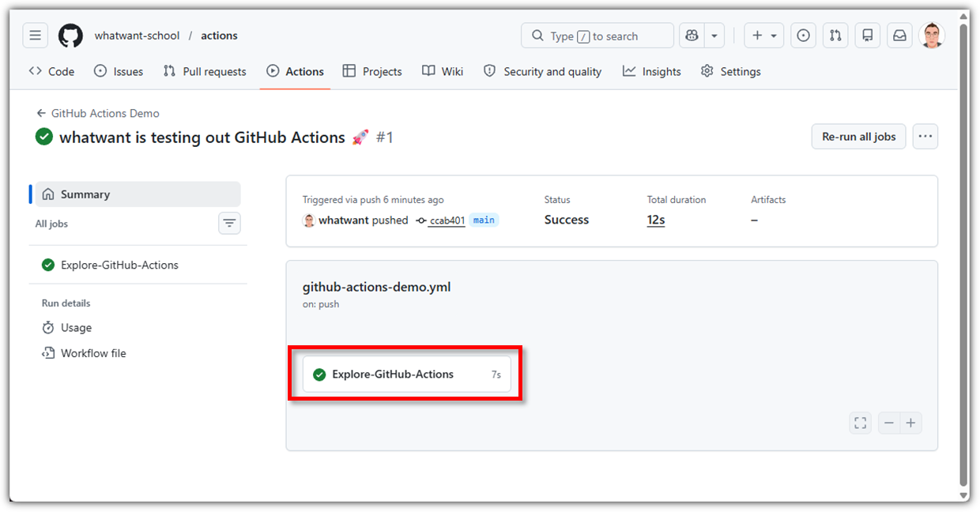Screen dimensions: 980x512
Task: Select the Actions tab
Action: [x=295, y=71]
